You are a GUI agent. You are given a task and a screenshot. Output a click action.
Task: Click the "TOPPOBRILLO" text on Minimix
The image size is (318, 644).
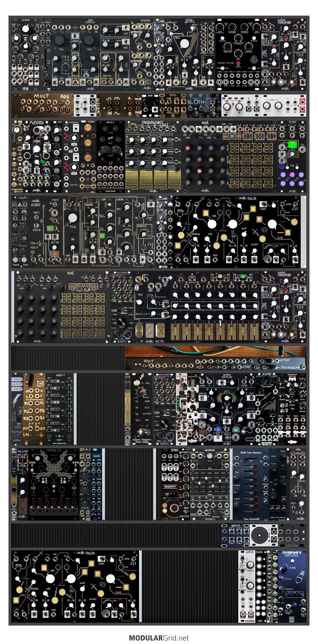coord(210,519)
